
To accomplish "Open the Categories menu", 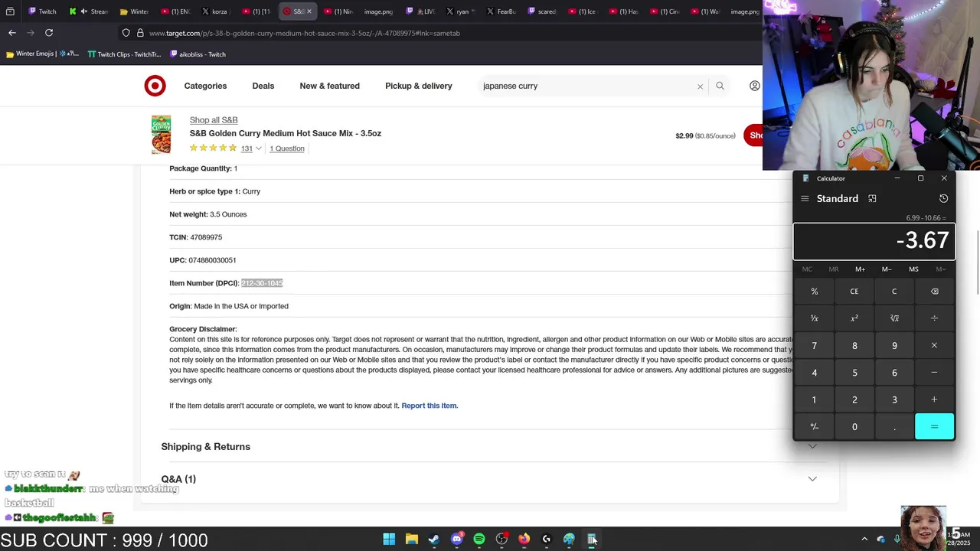I will 205,86.
